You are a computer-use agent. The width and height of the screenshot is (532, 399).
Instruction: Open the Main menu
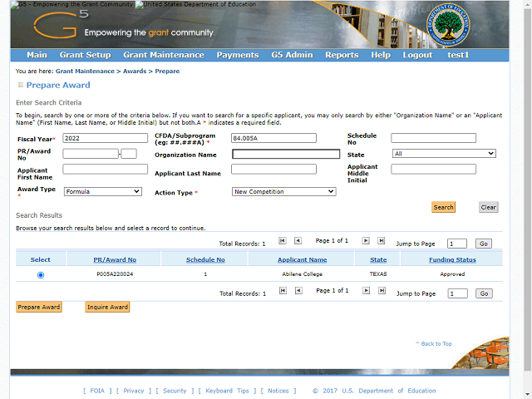coord(37,55)
